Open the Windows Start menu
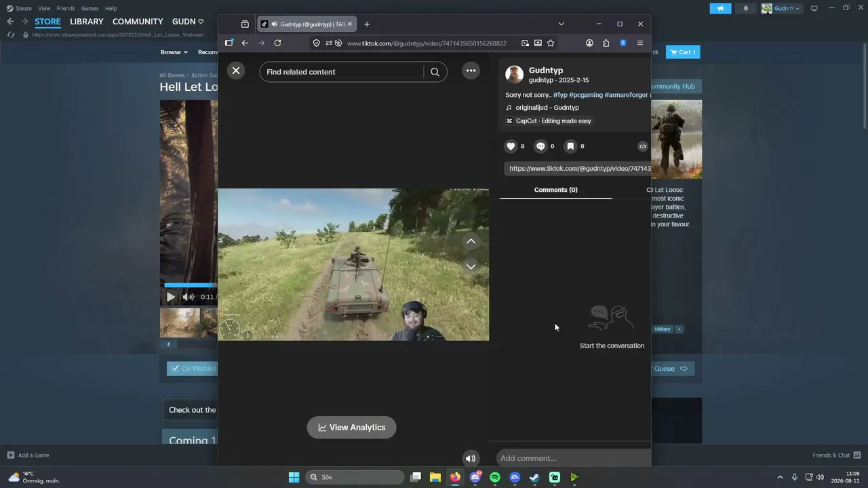The height and width of the screenshot is (488, 868). [x=294, y=477]
